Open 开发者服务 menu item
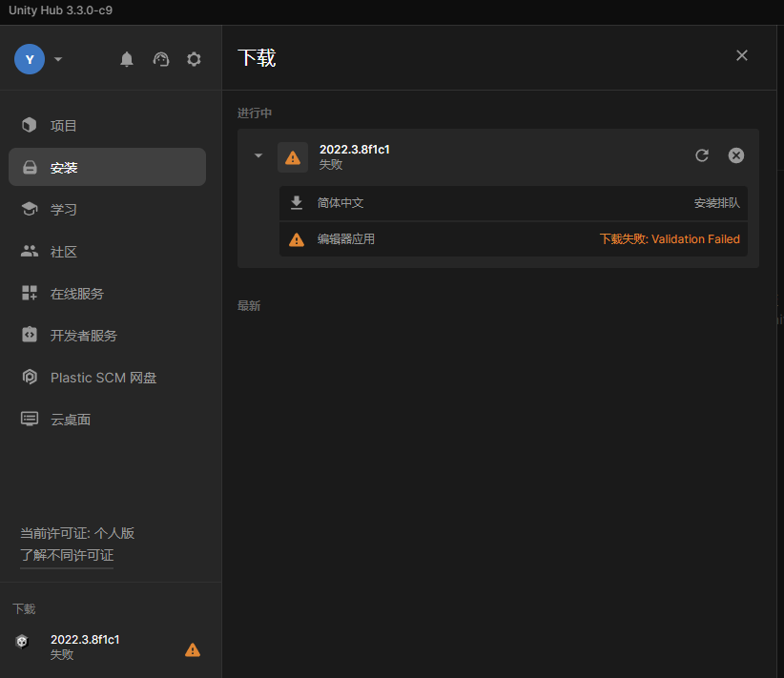The height and width of the screenshot is (678, 784). point(107,335)
